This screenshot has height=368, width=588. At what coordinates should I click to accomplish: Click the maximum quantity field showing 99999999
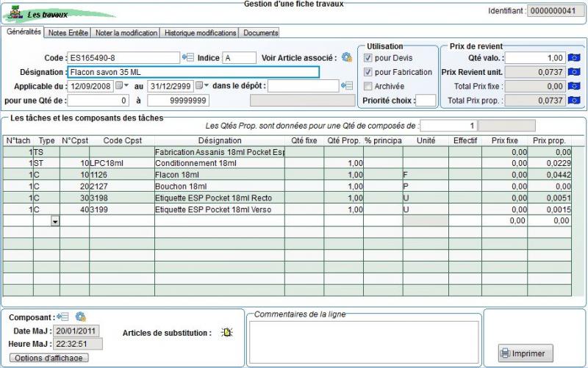tap(178, 101)
